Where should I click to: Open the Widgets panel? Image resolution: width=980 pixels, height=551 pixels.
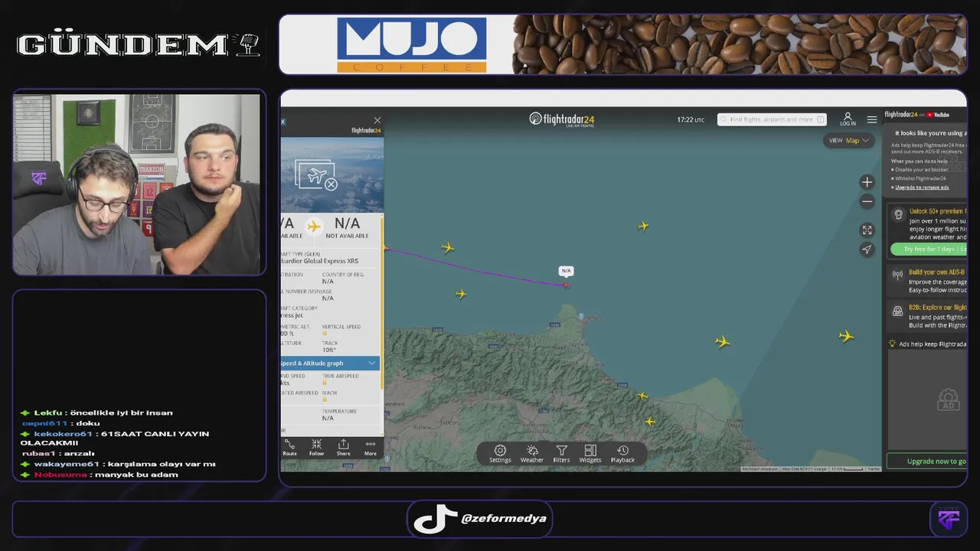click(x=590, y=454)
